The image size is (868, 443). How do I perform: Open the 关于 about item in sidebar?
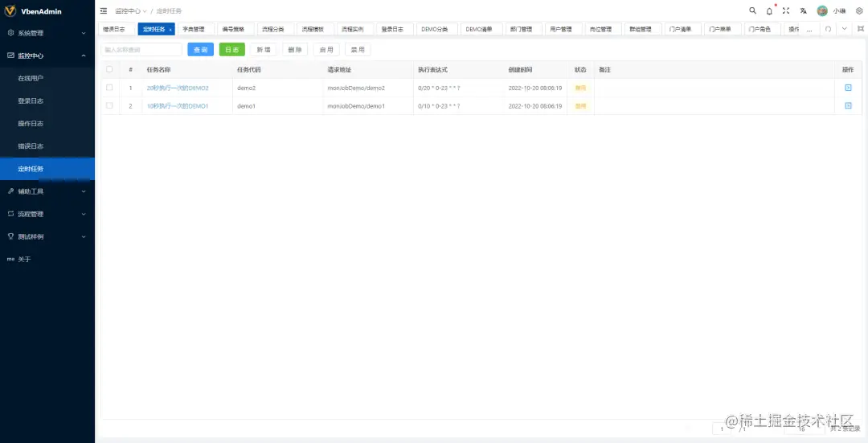[x=47, y=259]
